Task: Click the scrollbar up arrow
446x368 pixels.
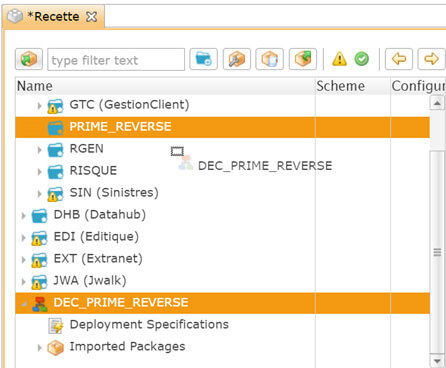Action: (x=437, y=103)
